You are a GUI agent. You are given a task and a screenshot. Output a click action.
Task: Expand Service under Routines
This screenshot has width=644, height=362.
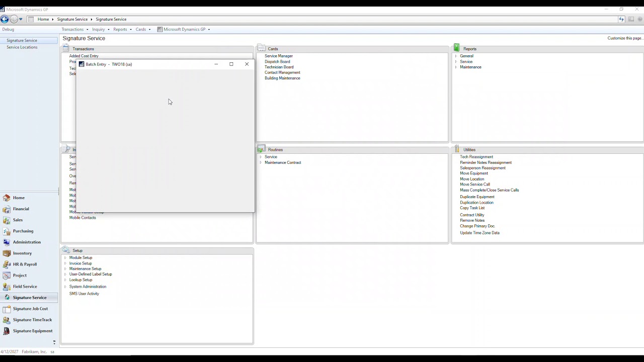[261, 157]
